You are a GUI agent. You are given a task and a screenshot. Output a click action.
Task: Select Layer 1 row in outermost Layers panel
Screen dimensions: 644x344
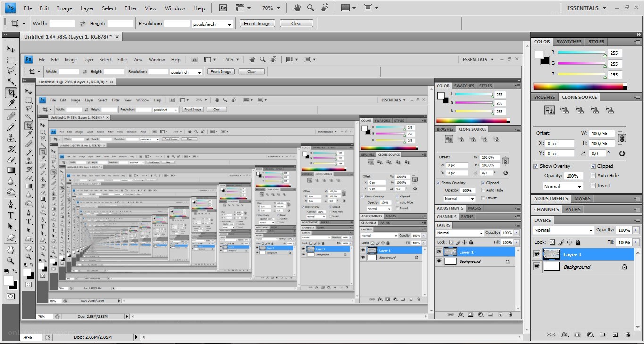(x=583, y=254)
